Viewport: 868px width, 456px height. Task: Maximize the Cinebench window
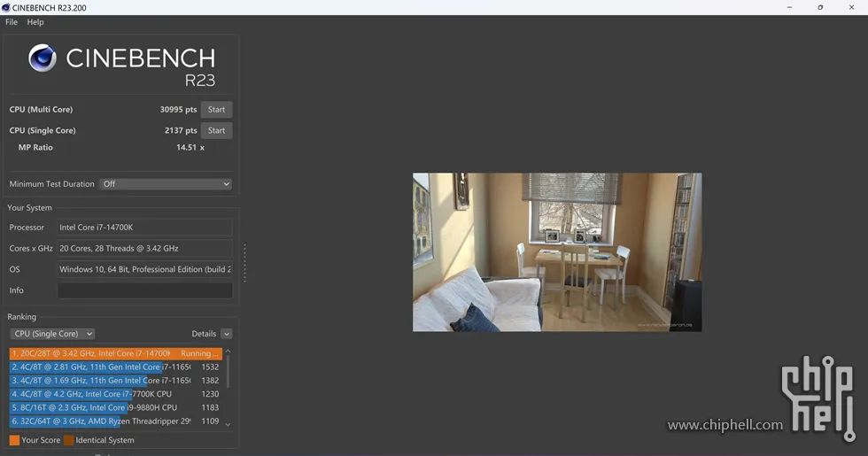pyautogui.click(x=820, y=8)
